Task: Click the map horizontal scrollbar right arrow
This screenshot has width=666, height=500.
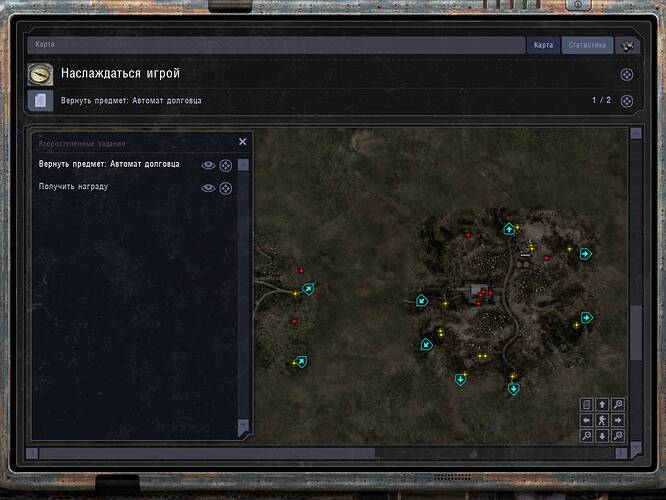Action: click(x=621, y=453)
